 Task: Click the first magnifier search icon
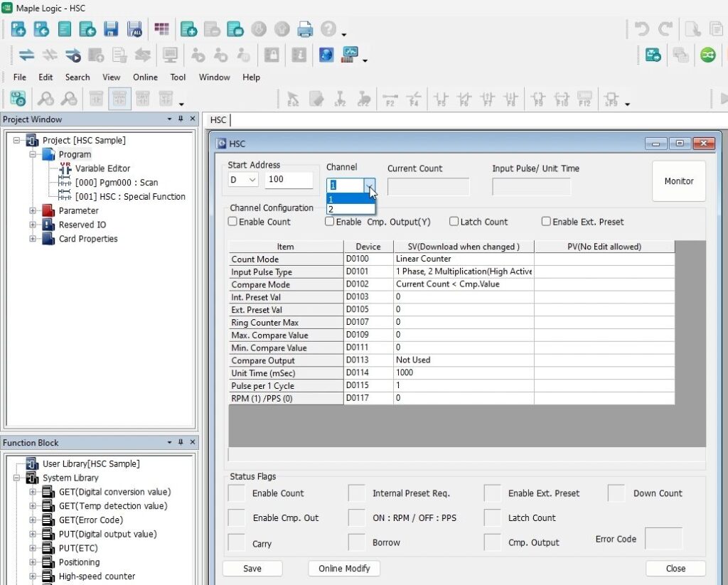click(45, 98)
